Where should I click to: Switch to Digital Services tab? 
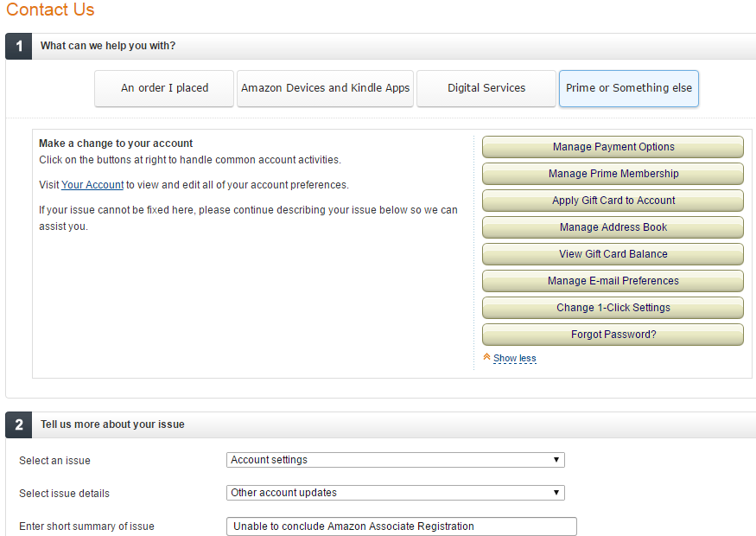coord(486,88)
